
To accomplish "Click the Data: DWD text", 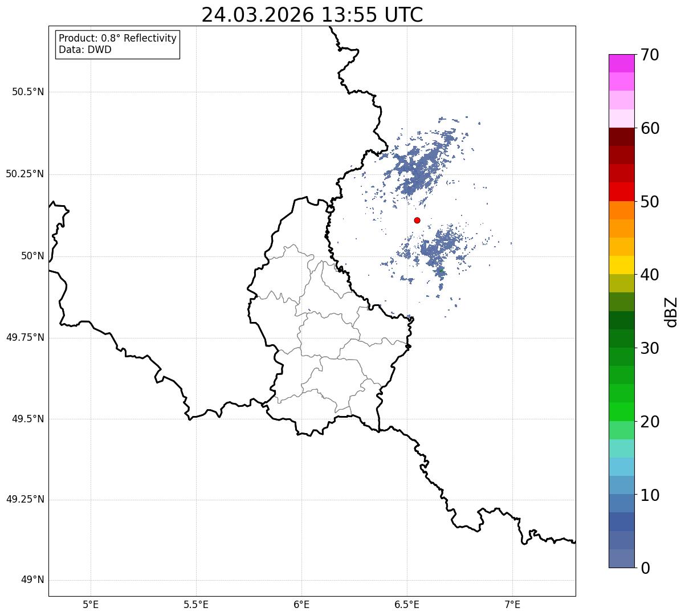I will [85, 50].
